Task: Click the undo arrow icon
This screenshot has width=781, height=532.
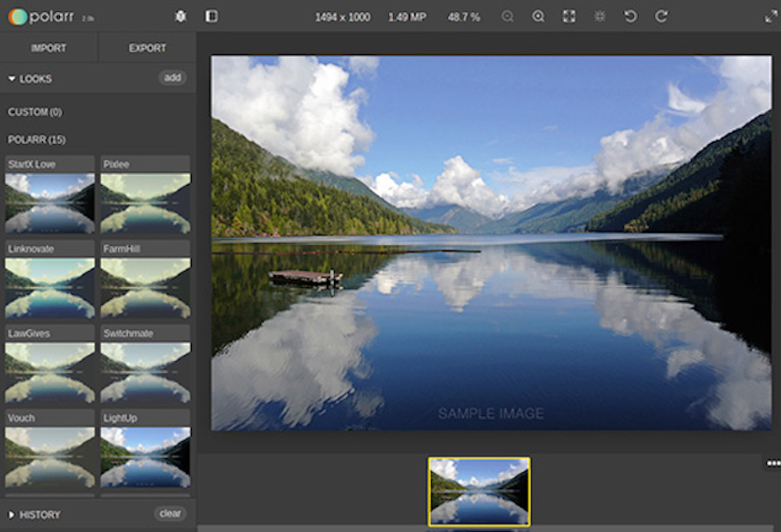Action: click(630, 16)
